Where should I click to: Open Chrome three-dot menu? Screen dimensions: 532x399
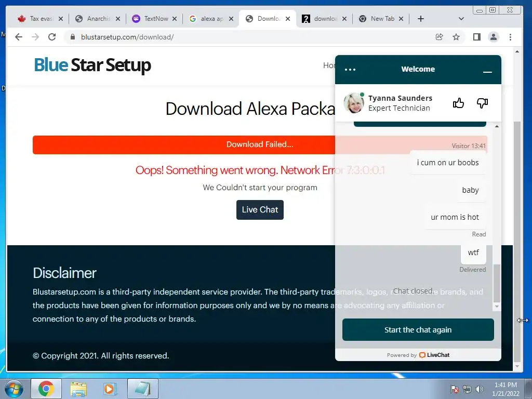click(510, 37)
